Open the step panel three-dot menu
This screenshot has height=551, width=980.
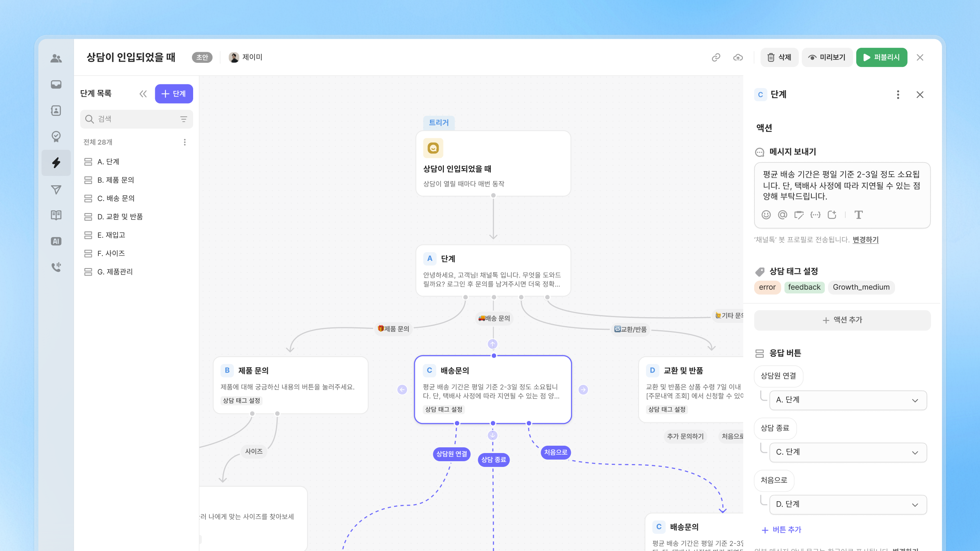click(x=898, y=95)
